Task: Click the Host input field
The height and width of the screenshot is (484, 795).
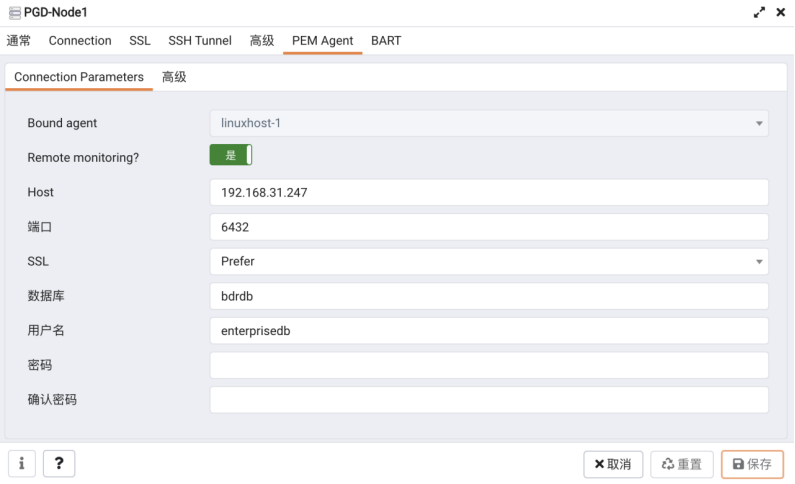Action: click(489, 192)
